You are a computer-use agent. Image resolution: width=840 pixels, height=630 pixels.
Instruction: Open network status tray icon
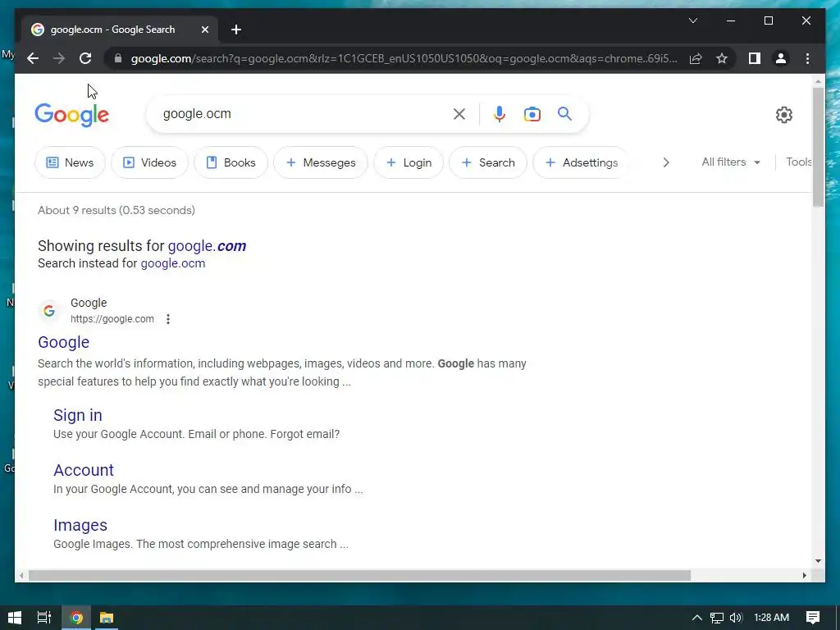pos(716,618)
